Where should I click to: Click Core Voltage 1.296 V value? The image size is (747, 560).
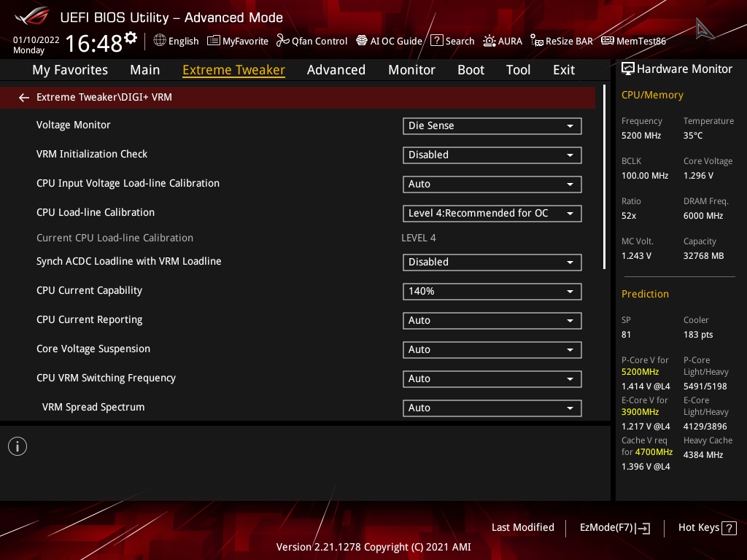[698, 175]
